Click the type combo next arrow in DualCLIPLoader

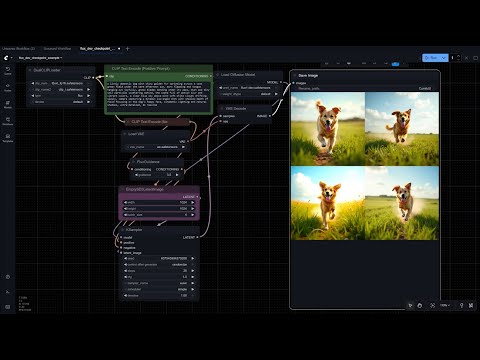pos(88,96)
